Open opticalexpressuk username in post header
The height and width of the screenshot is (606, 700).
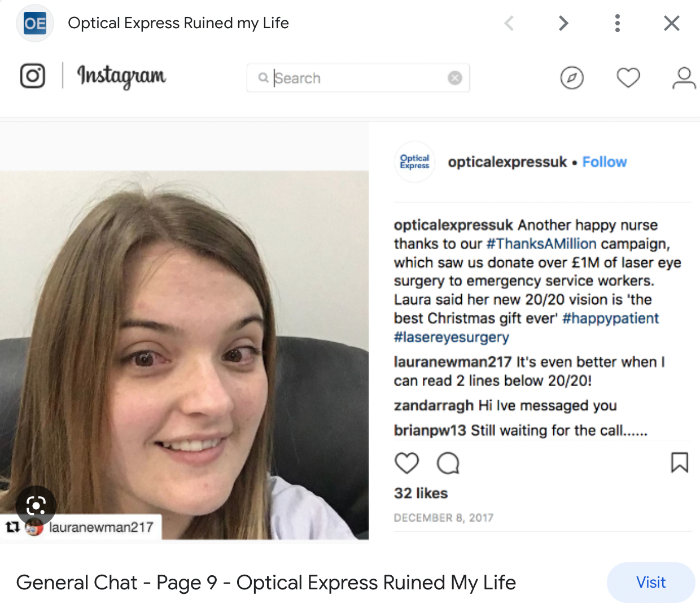click(507, 162)
